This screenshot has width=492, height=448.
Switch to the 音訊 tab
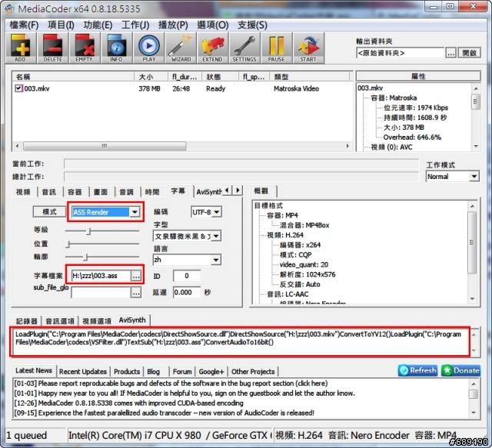[49, 191]
